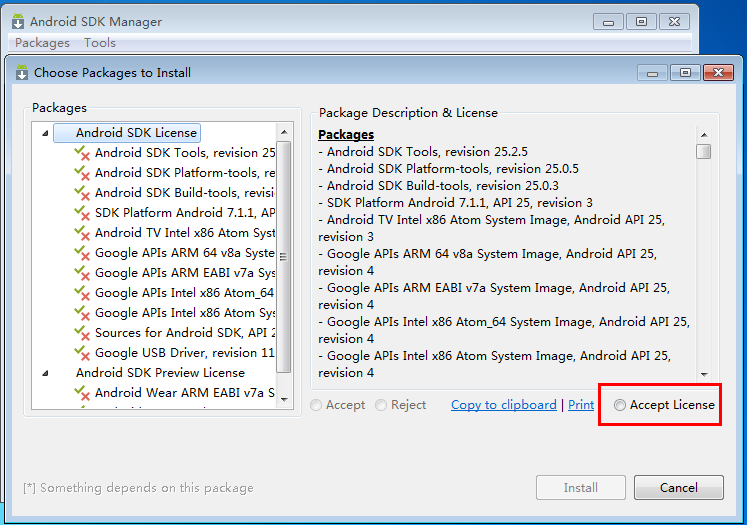Click the Sources for Android SDK package icon
This screenshot has width=747, height=525.
(82, 333)
